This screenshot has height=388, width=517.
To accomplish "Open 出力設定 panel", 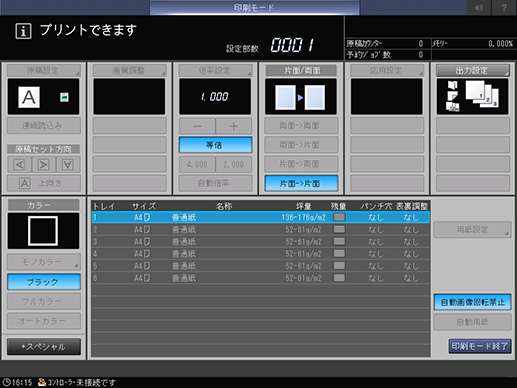I will (x=473, y=70).
